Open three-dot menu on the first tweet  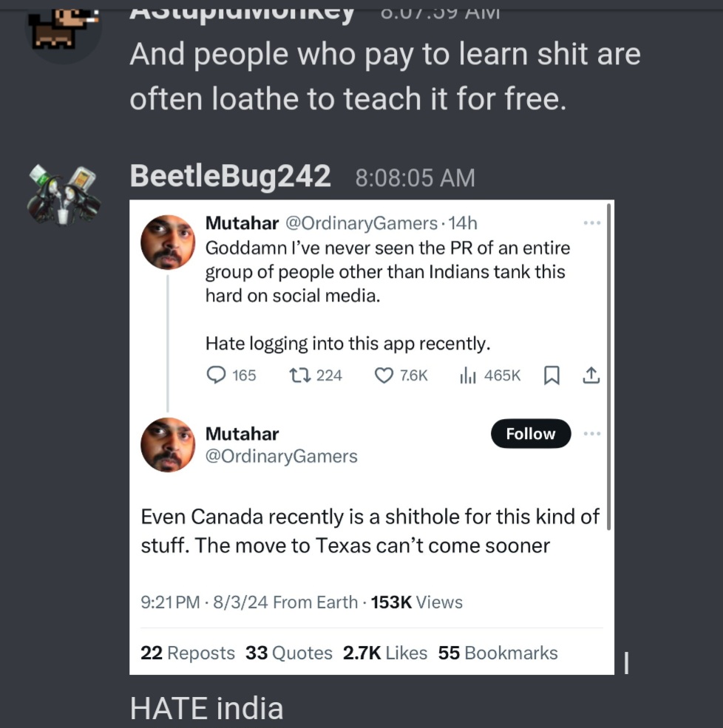[x=592, y=223]
